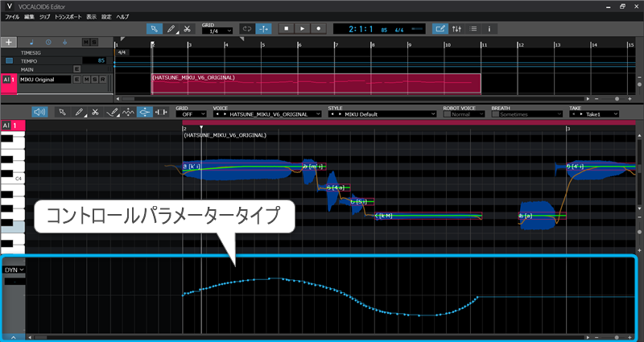
Task: Click the note icon in the track header
Action: [32, 43]
